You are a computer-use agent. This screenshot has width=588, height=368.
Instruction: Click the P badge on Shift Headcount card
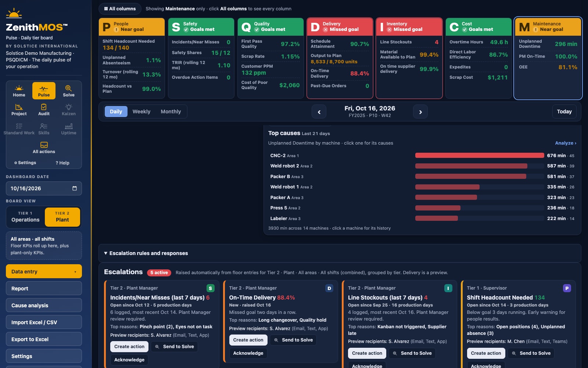tap(567, 289)
